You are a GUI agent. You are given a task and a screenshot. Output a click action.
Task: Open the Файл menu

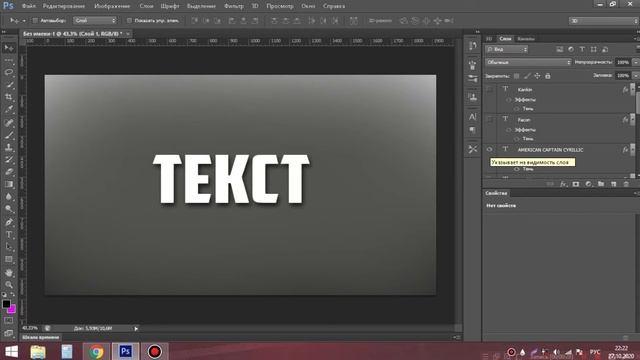29,6
